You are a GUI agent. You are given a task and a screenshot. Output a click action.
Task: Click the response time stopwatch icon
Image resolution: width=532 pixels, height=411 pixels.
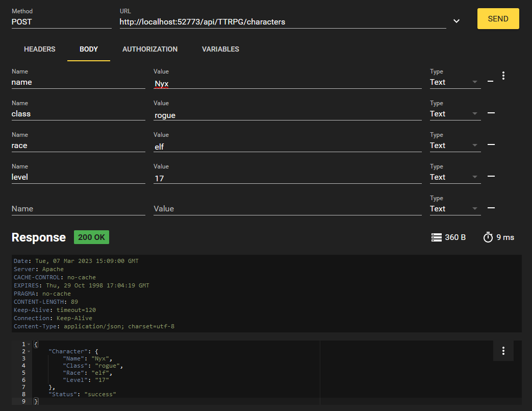[x=488, y=237]
